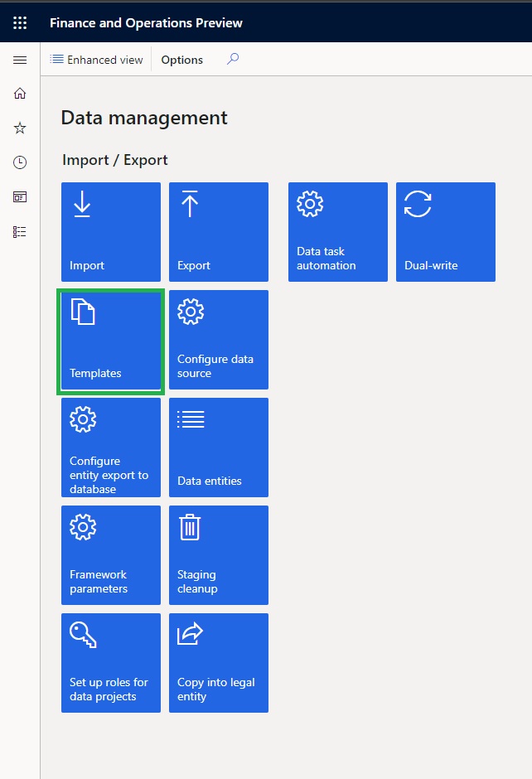This screenshot has width=532, height=779.
Task: Switch to Enhanced view
Action: (96, 60)
